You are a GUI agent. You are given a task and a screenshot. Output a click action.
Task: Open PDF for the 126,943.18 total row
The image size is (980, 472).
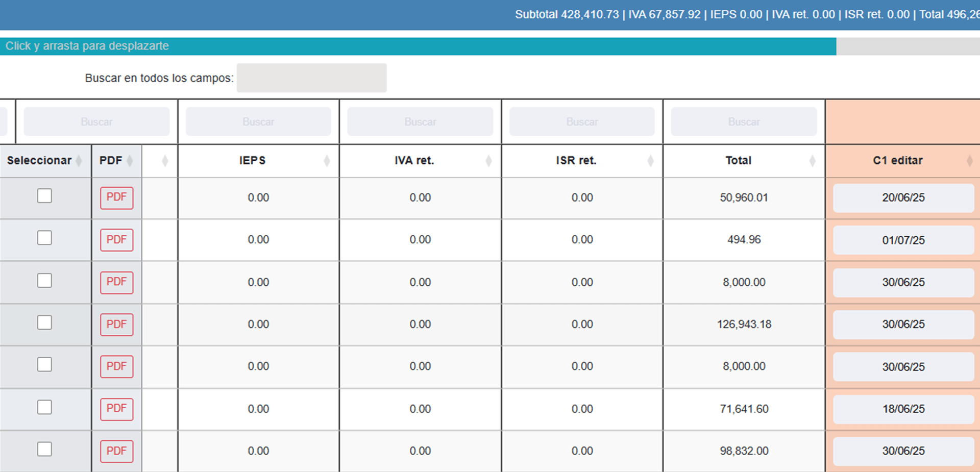coord(116,325)
